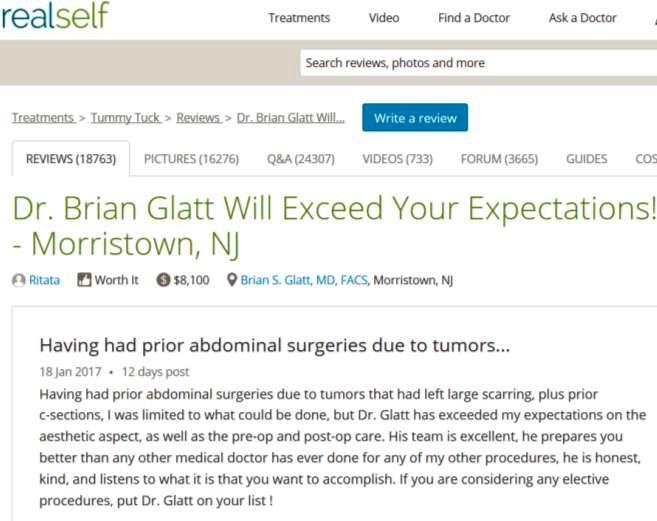Focus the search reviews input field

[x=479, y=63]
